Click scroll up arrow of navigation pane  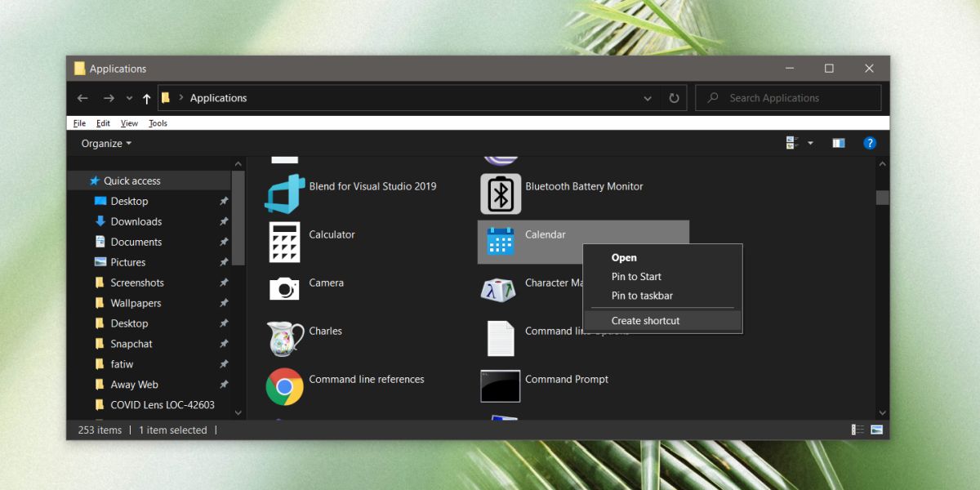tap(238, 163)
